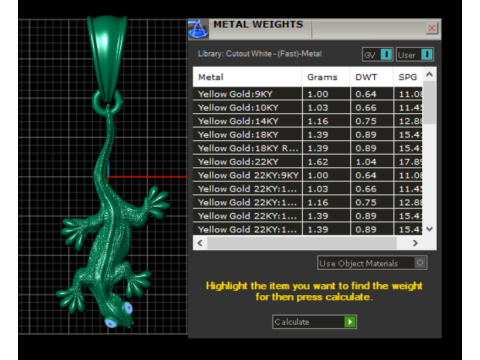Image resolution: width=480 pixels, height=360 pixels.
Task: Click the table scroll up arrow
Action: 429,74
